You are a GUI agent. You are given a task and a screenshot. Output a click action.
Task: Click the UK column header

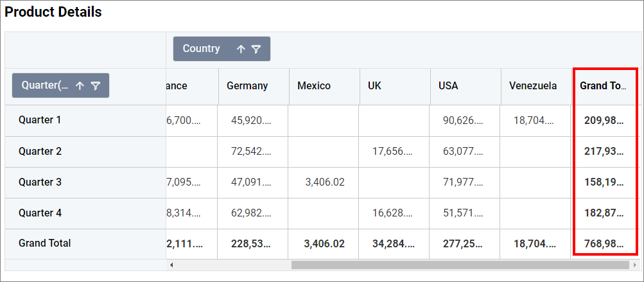(375, 86)
